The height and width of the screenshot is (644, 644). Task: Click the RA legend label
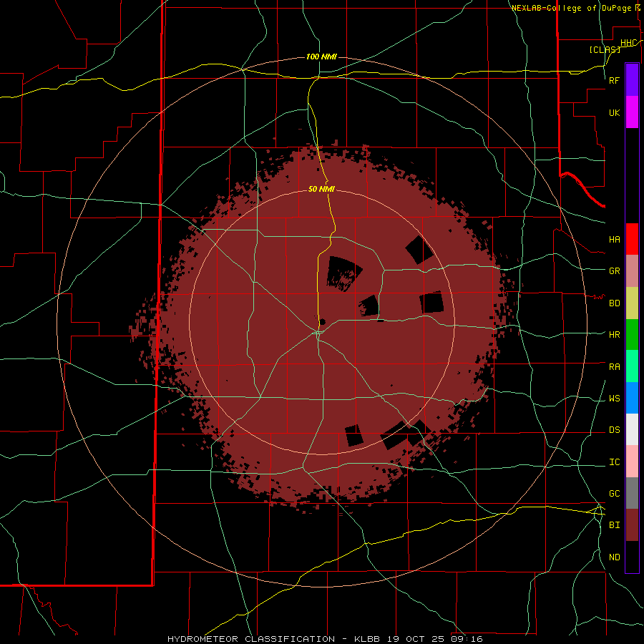615,367
